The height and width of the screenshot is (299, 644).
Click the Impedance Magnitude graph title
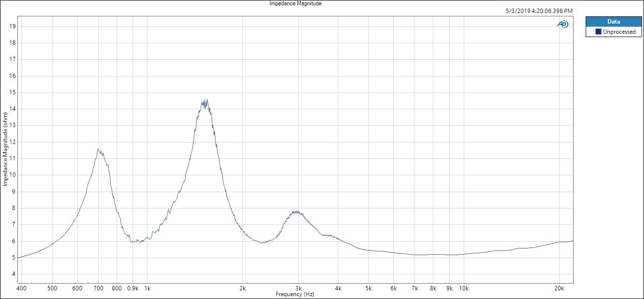coord(295,3)
